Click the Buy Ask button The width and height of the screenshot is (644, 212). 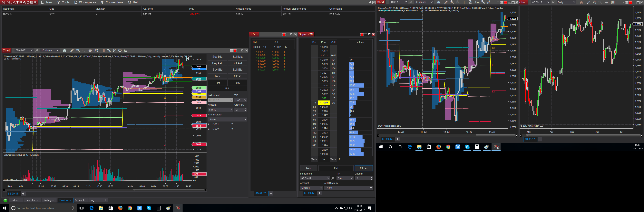217,63
